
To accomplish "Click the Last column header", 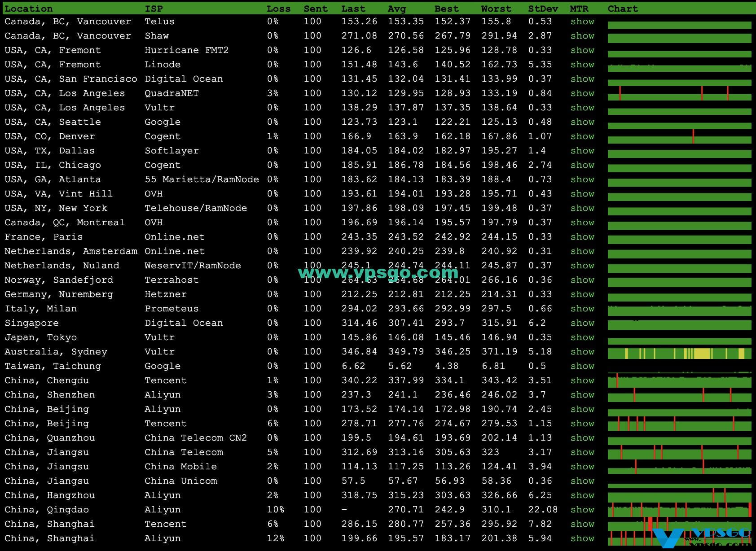I will (353, 9).
